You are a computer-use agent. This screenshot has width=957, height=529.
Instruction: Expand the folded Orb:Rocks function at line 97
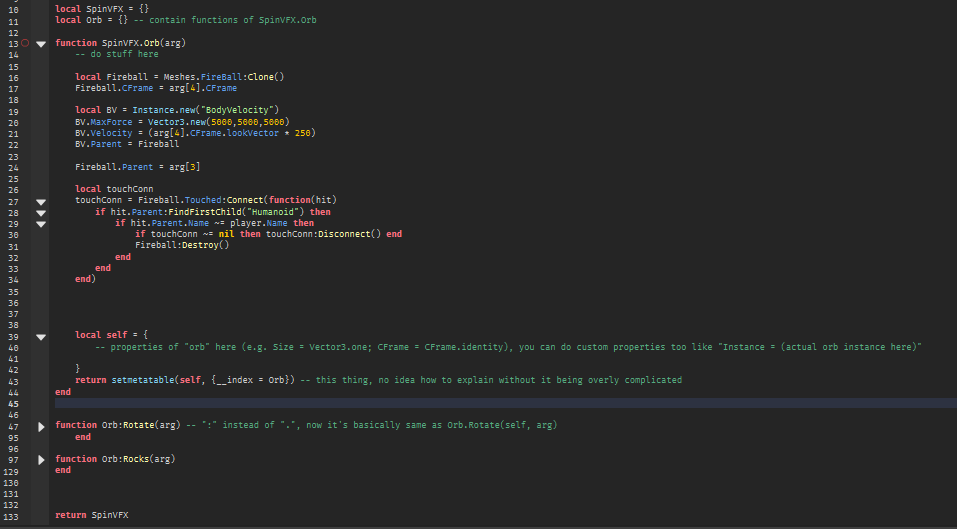pyautogui.click(x=41, y=460)
